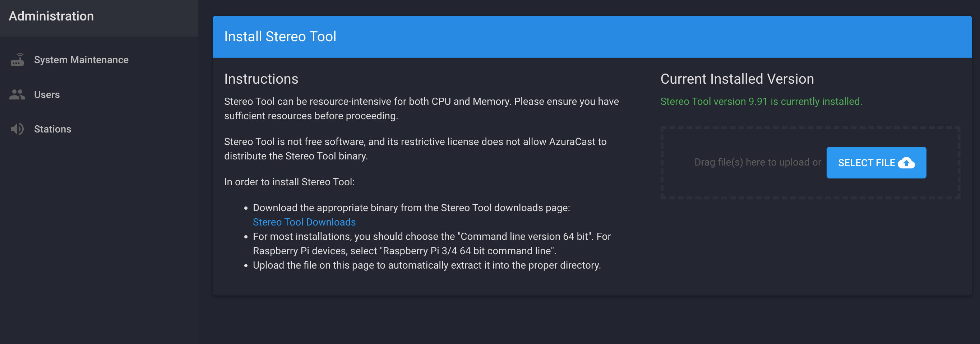Click the drag-and-drop file upload area
The image size is (980, 344).
tap(757, 162)
